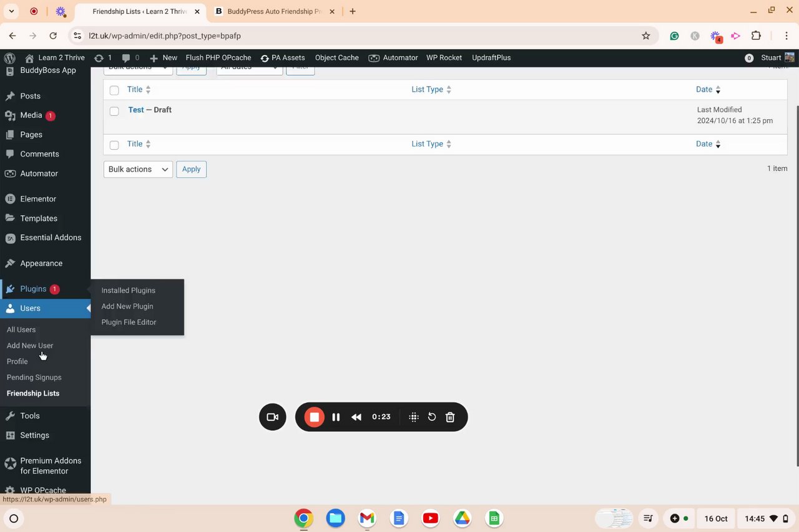Open the ChromeOS launcher circle
799x532 pixels.
pos(14,518)
